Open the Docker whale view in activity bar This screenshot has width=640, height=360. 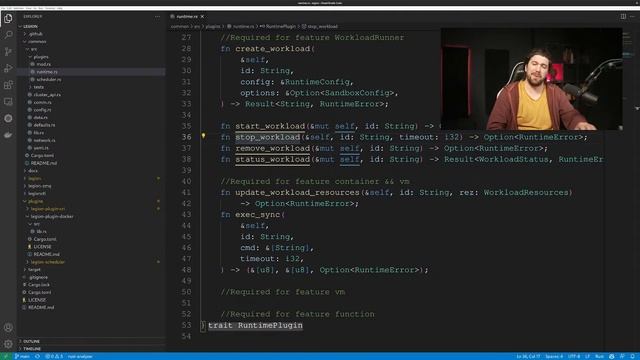point(8,135)
